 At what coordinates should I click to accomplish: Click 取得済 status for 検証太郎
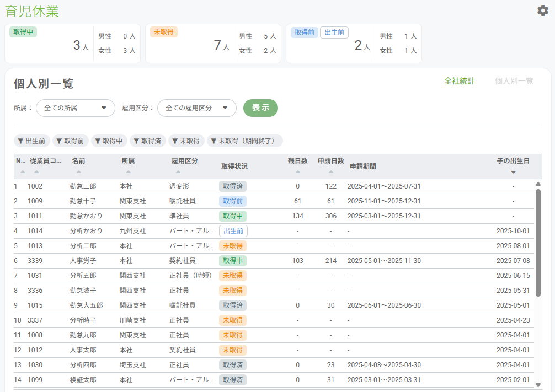coord(233,380)
